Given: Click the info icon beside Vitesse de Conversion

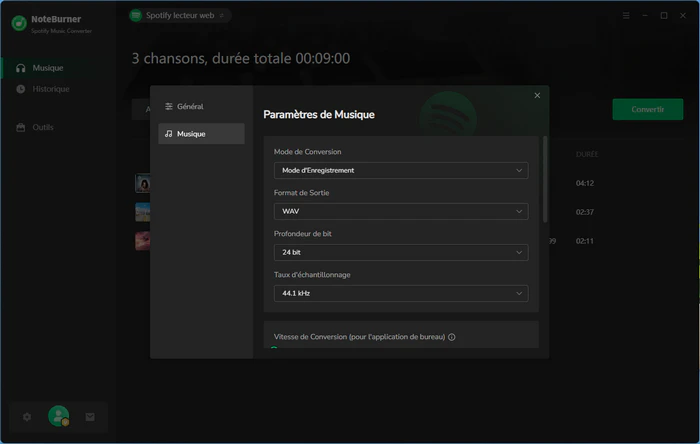Looking at the screenshot, I should tap(452, 337).
